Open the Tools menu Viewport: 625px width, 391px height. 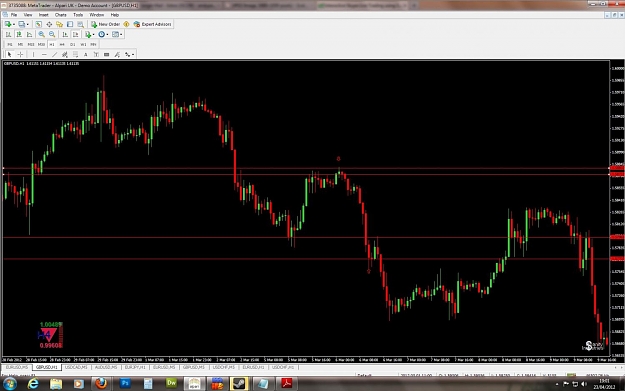(78, 15)
